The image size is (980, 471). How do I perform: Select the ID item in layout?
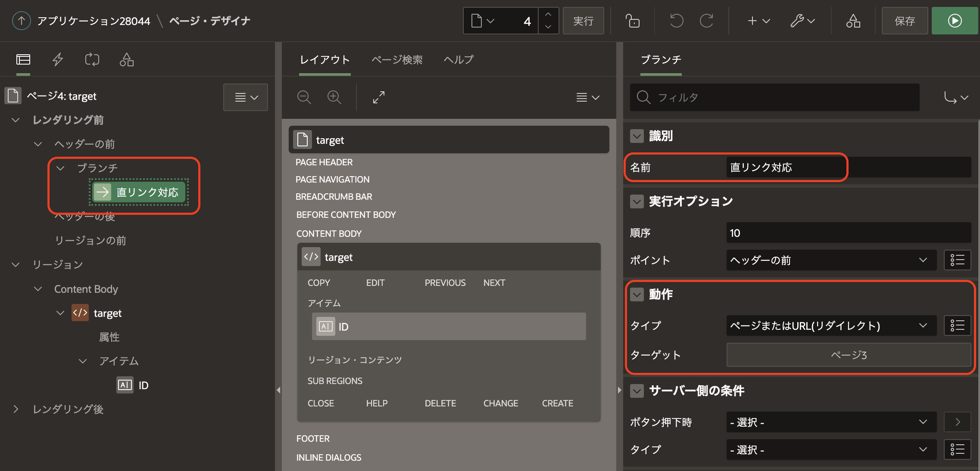click(x=449, y=326)
